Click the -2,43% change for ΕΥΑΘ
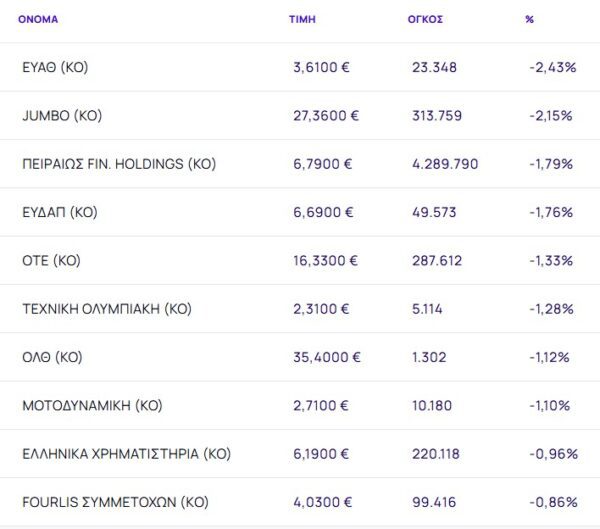The width and height of the screenshot is (600, 529). click(552, 67)
